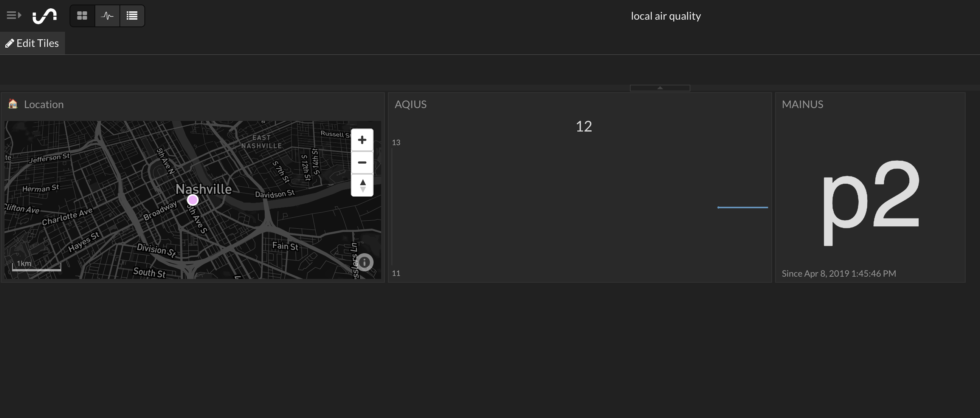The image size is (980, 418).
Task: Click the Wunderbucket app logo icon
Action: (x=45, y=15)
